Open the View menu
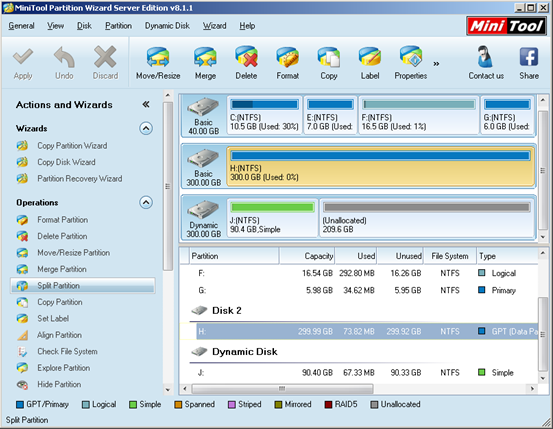Screen dimensions: 553x429 [56, 26]
